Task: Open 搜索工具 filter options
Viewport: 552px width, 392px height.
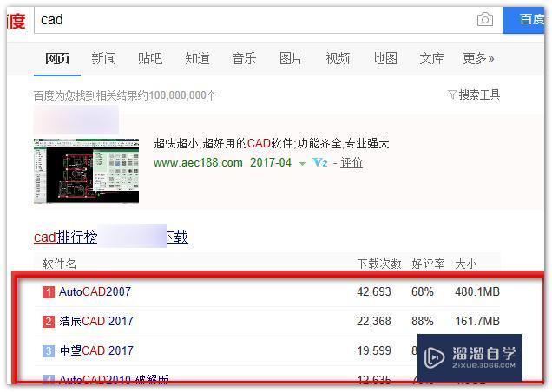Action: [474, 95]
